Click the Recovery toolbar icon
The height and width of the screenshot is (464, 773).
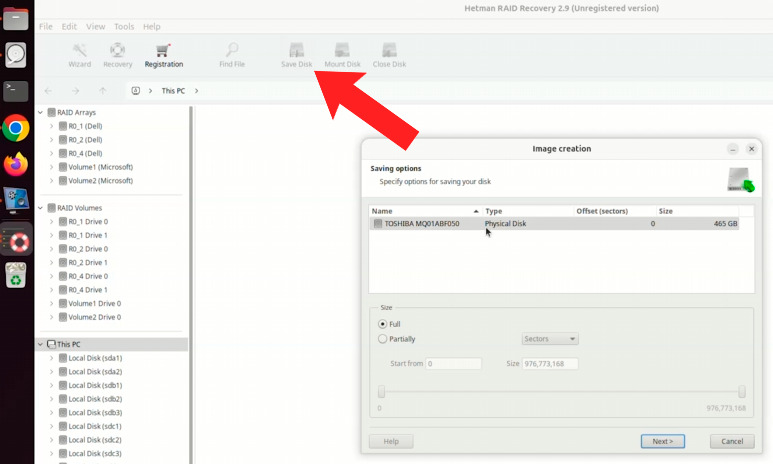(x=117, y=55)
